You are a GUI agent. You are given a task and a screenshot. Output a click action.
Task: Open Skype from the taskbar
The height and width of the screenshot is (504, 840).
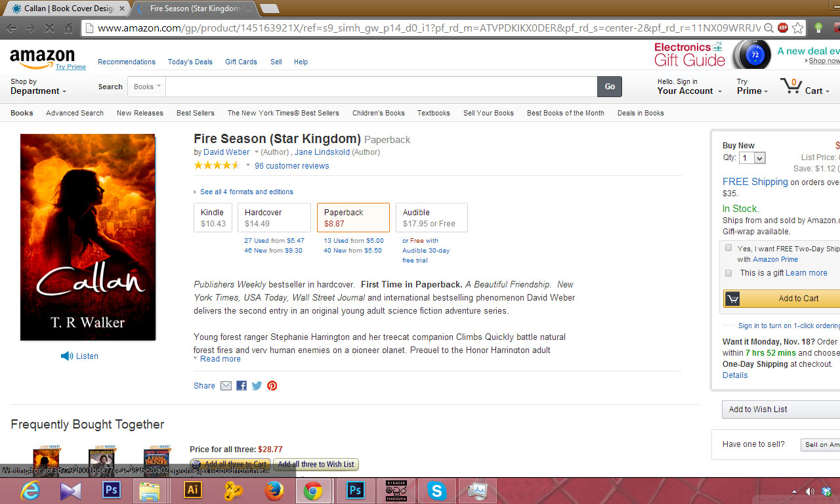[x=436, y=491]
